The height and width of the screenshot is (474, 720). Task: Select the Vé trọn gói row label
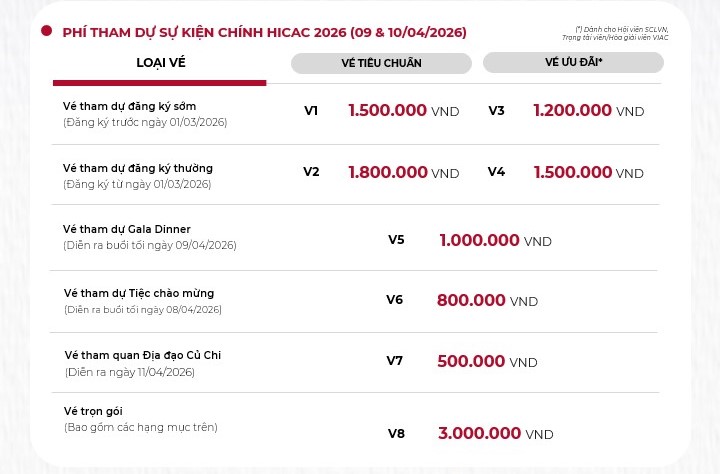[93, 411]
